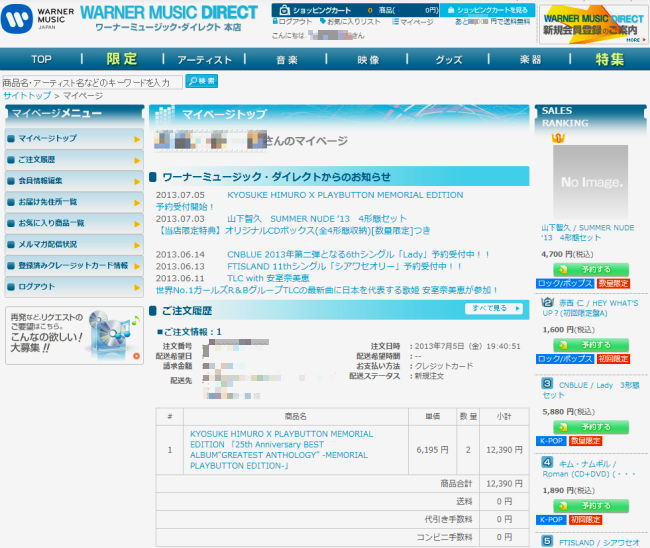The image size is (650, 548).
Task: Open the 映像 navigation tab
Action: click(368, 60)
